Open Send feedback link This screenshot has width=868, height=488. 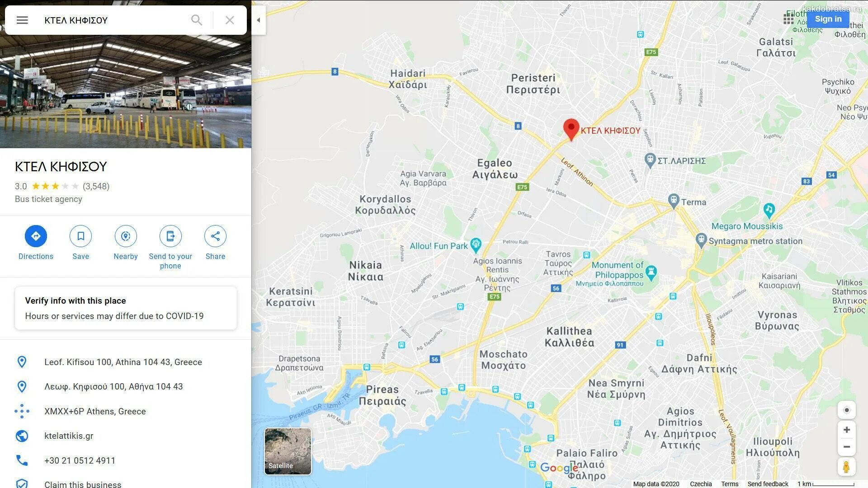[x=768, y=484]
